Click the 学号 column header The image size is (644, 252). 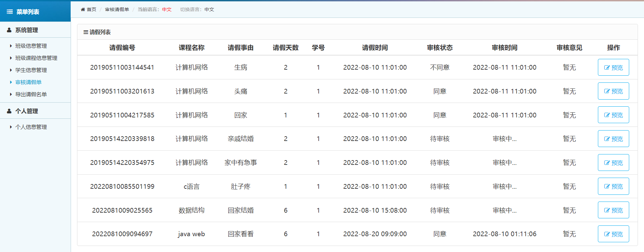coord(318,48)
